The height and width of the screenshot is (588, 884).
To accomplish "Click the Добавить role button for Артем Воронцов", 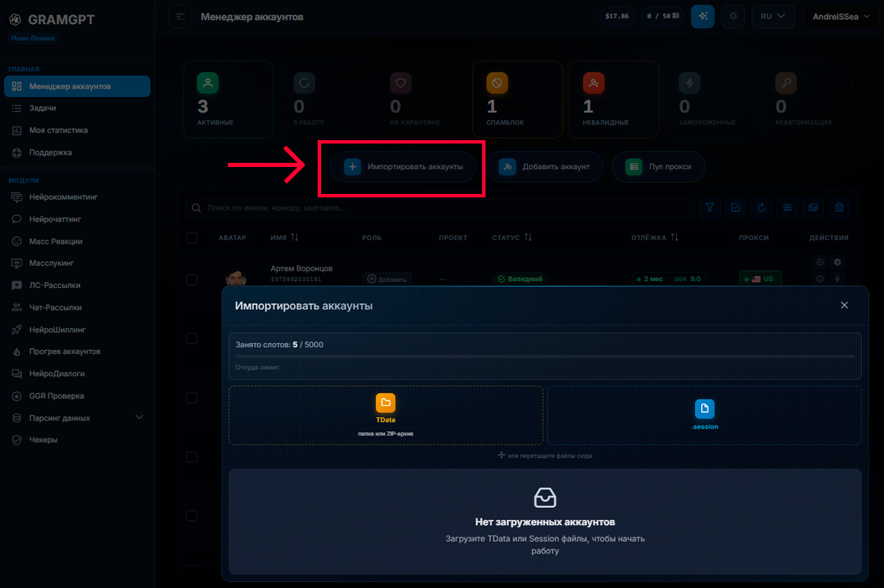I will pyautogui.click(x=387, y=279).
